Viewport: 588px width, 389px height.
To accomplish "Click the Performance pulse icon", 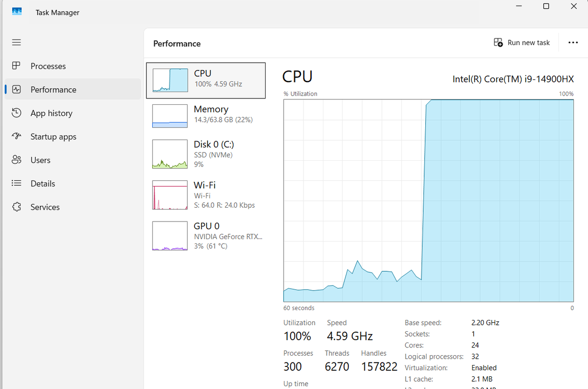I will [17, 89].
